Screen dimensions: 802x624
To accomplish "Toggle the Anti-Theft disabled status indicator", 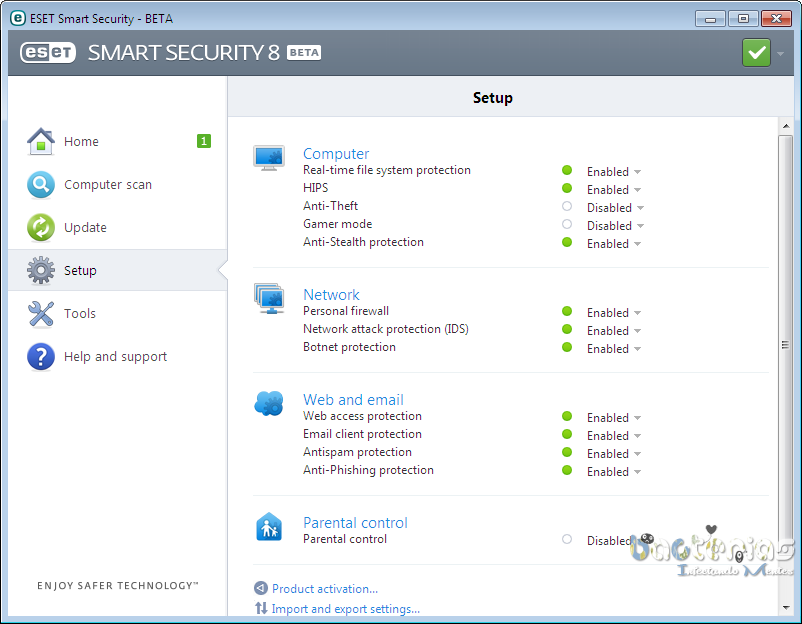I will pyautogui.click(x=567, y=207).
